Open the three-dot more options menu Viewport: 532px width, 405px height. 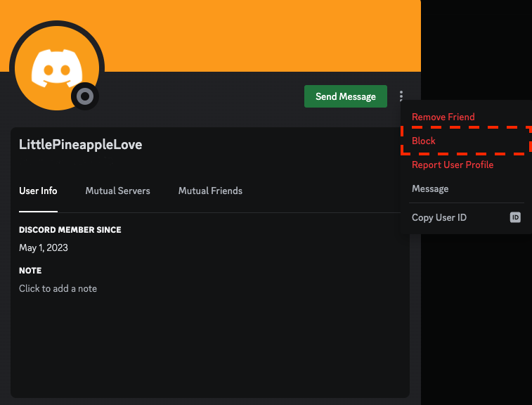point(401,96)
